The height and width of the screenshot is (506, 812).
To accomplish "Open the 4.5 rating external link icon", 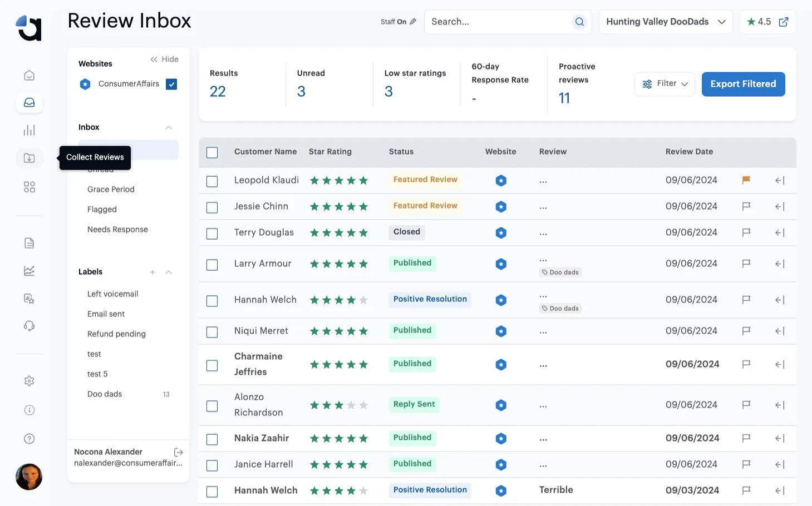I will (x=784, y=22).
